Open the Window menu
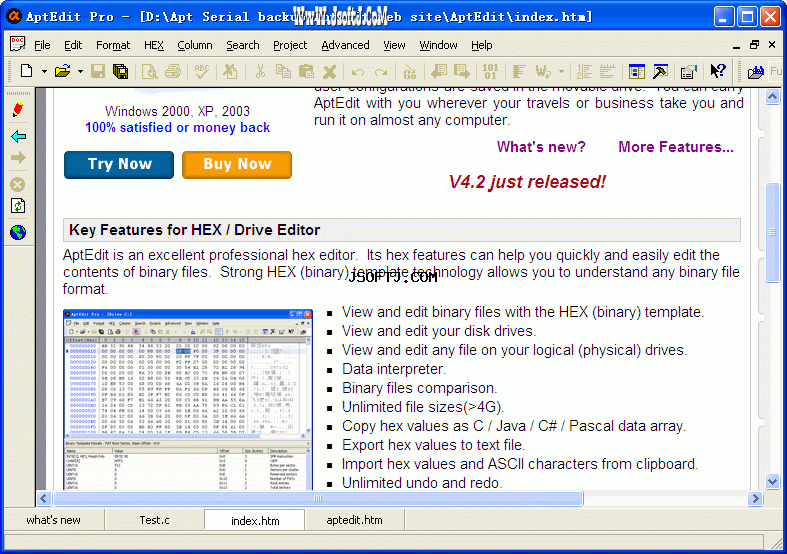Image resolution: width=787 pixels, height=554 pixels. pyautogui.click(x=438, y=45)
